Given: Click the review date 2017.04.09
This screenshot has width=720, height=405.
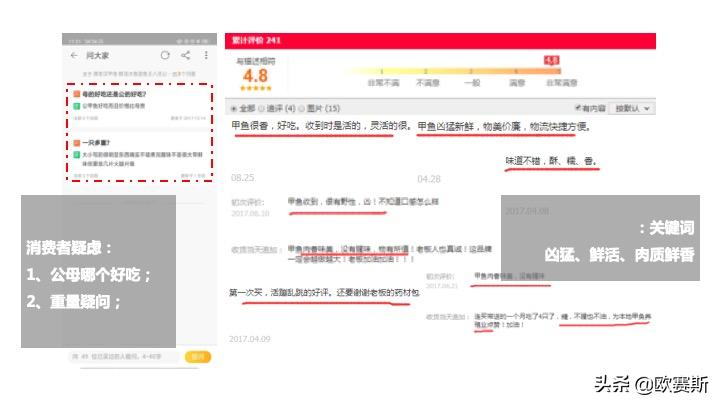Looking at the screenshot, I should [249, 339].
